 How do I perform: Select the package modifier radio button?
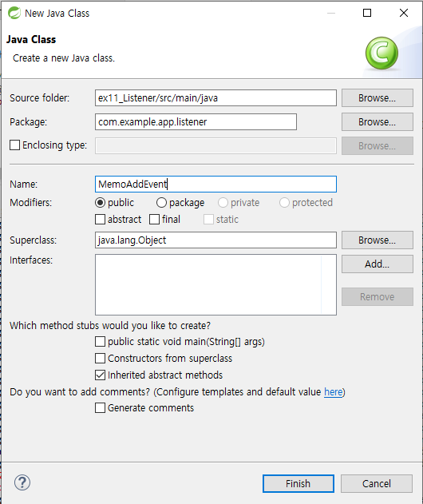pyautogui.click(x=161, y=203)
